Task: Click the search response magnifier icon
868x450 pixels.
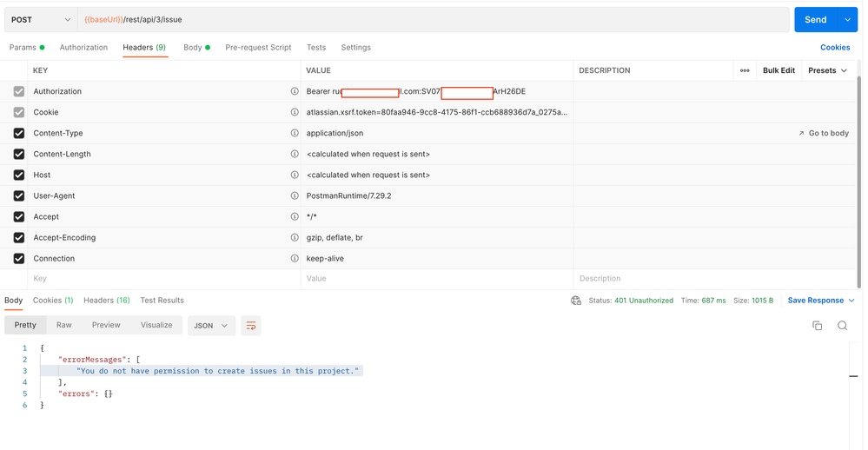Action: [842, 326]
